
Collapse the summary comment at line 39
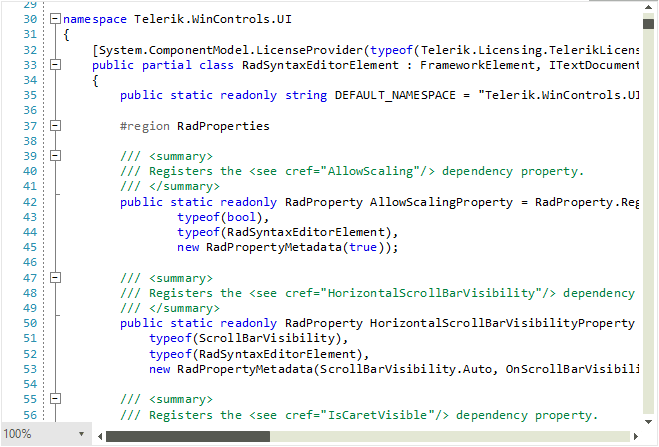55,156
